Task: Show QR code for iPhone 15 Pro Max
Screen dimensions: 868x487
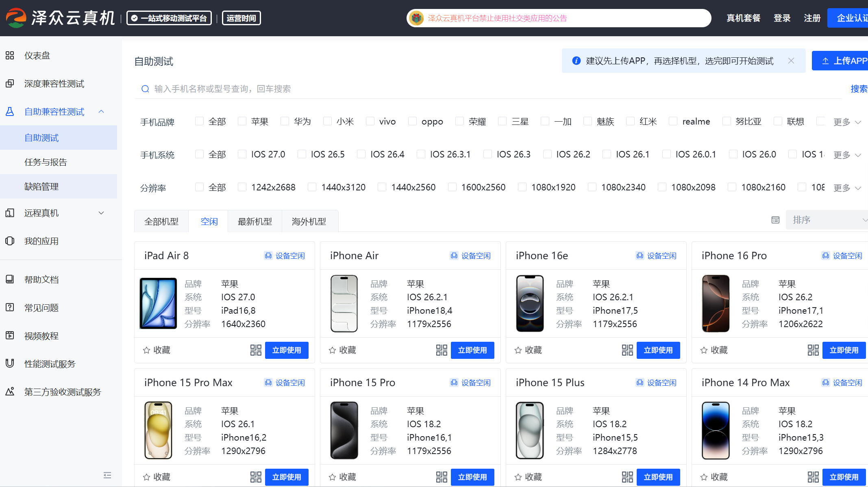Action: [x=256, y=477]
